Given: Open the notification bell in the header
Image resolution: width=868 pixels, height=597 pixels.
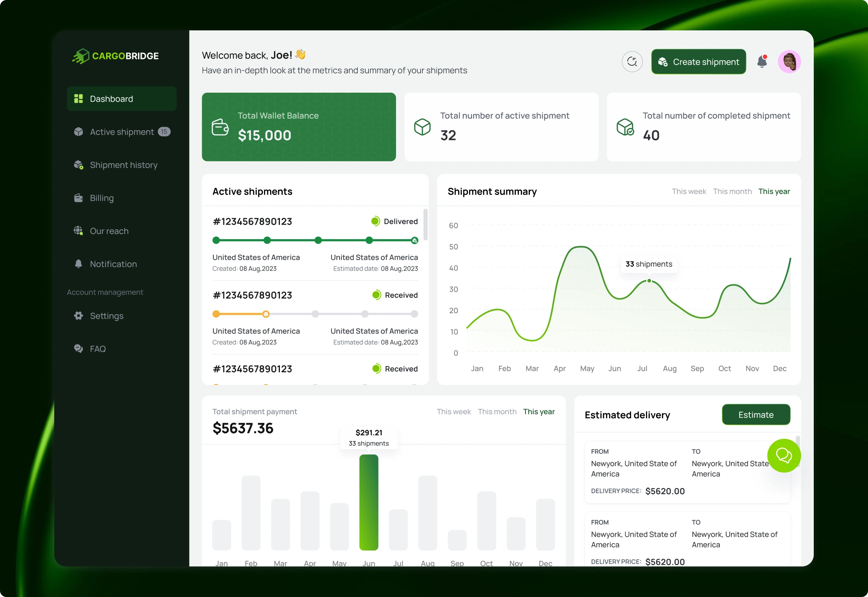Looking at the screenshot, I should [x=762, y=62].
